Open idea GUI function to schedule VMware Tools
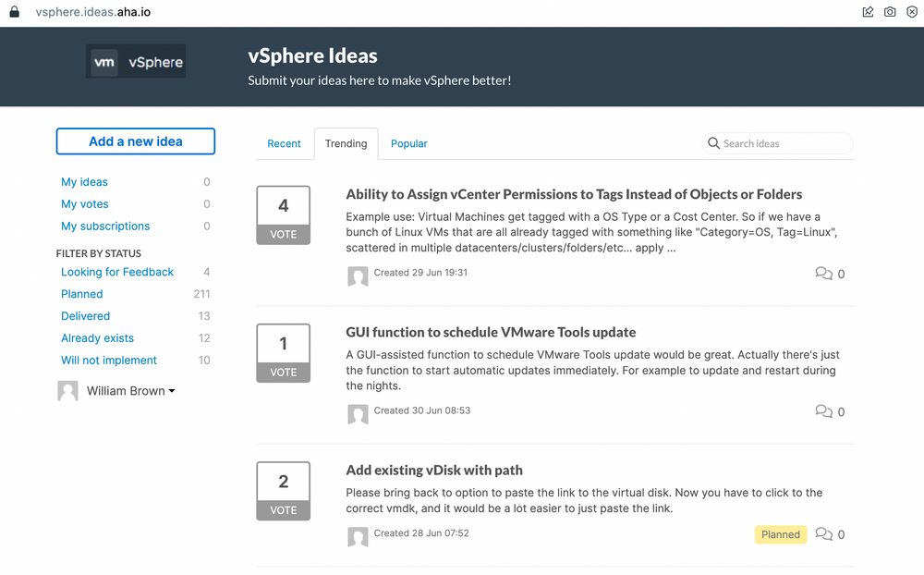Image resolution: width=924 pixels, height=575 pixels. [x=491, y=332]
